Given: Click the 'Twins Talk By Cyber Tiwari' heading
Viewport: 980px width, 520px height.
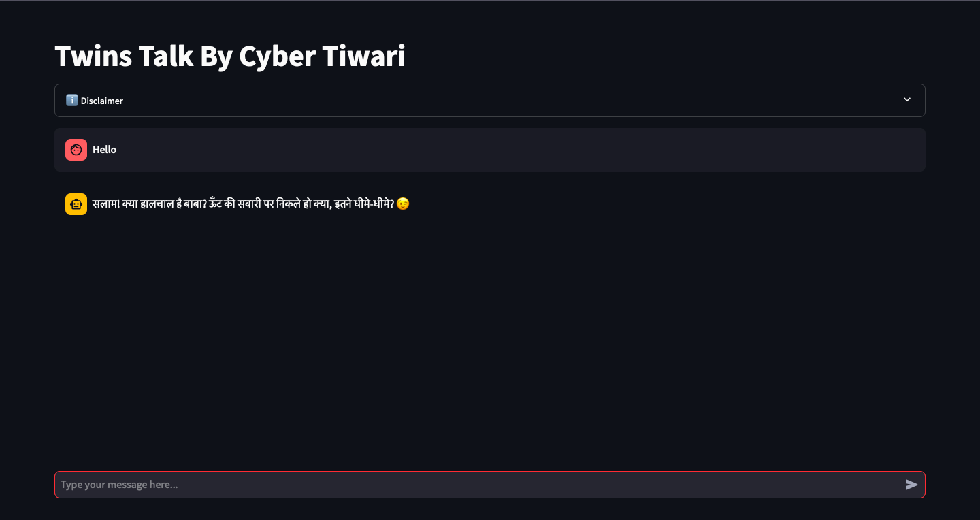Looking at the screenshot, I should click(230, 56).
